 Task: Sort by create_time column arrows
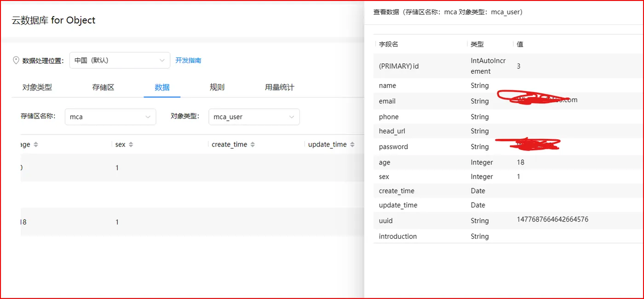(x=253, y=145)
